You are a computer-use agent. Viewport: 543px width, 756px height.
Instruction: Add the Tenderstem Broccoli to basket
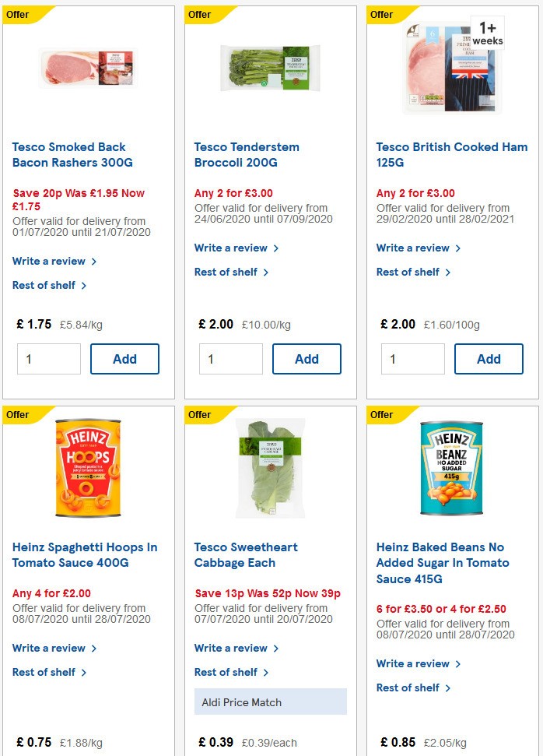coord(307,359)
